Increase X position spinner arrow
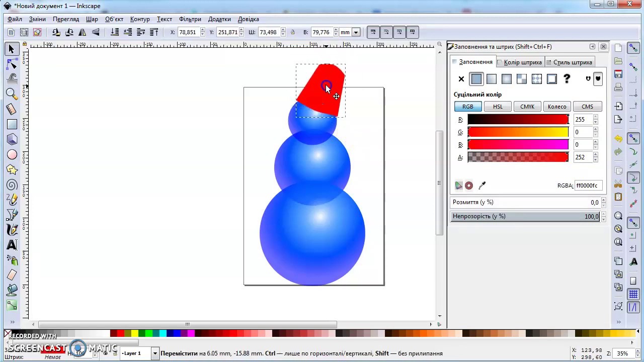Image resolution: width=644 pixels, height=362 pixels. (203, 30)
